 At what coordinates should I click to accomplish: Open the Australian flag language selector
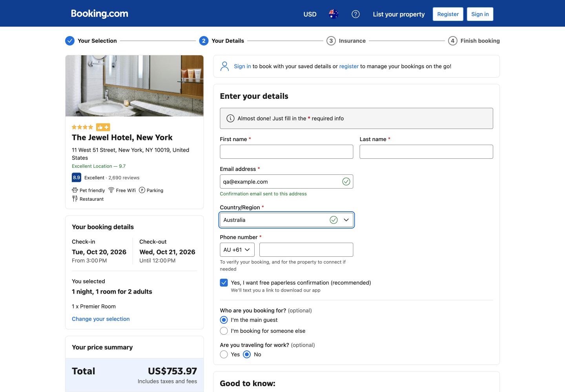[x=334, y=14]
